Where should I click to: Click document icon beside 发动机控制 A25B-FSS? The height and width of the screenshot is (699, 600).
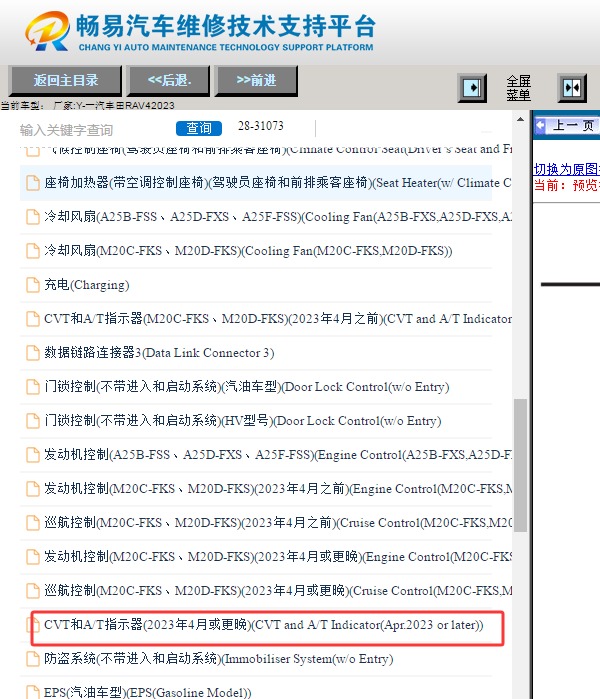click(x=33, y=455)
